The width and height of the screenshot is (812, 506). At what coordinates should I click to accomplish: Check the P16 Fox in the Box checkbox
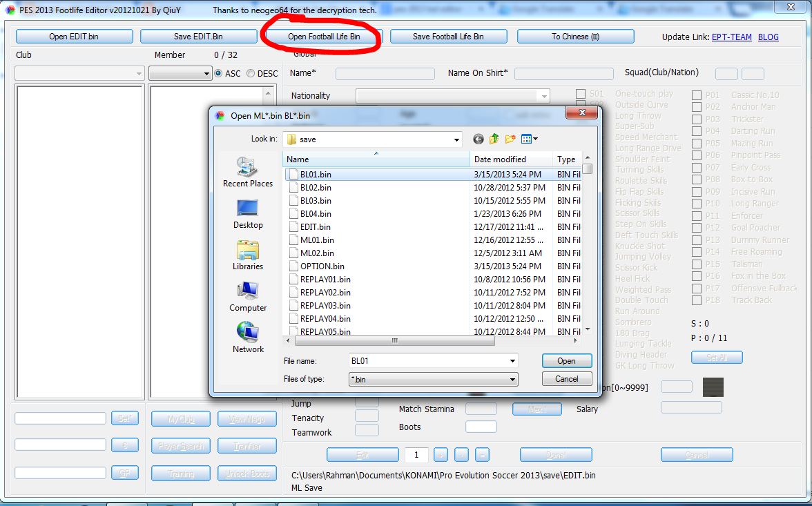(x=697, y=276)
